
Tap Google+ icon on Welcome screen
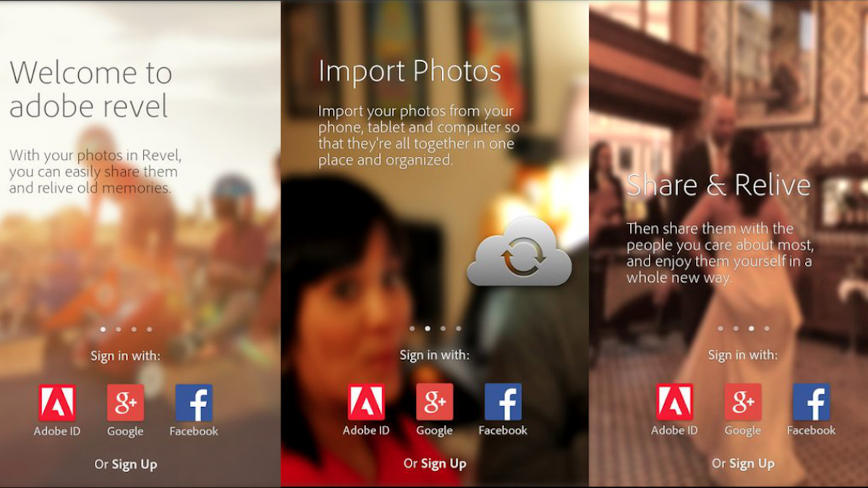(x=126, y=403)
